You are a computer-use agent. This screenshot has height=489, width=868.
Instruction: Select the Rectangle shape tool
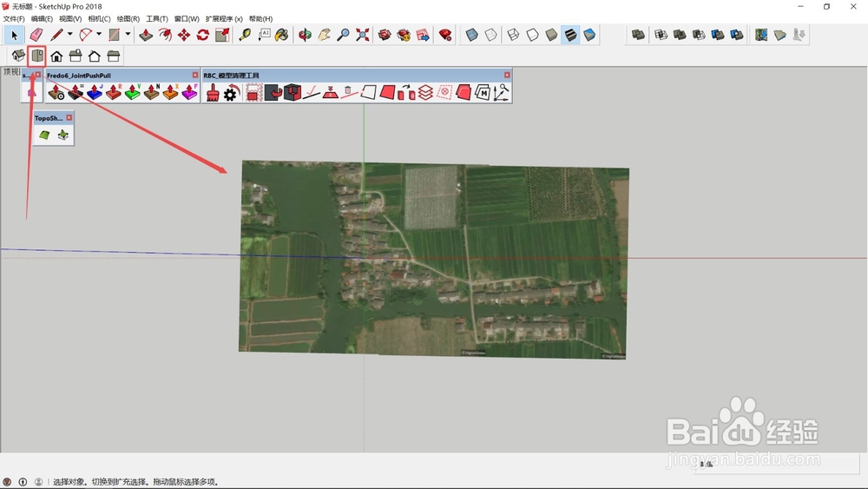click(x=114, y=35)
